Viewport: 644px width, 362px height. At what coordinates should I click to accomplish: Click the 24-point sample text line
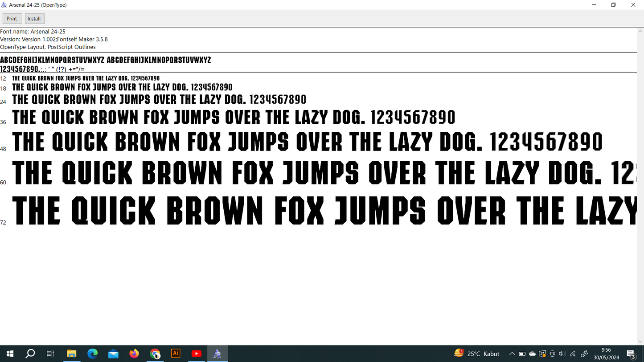[159, 99]
